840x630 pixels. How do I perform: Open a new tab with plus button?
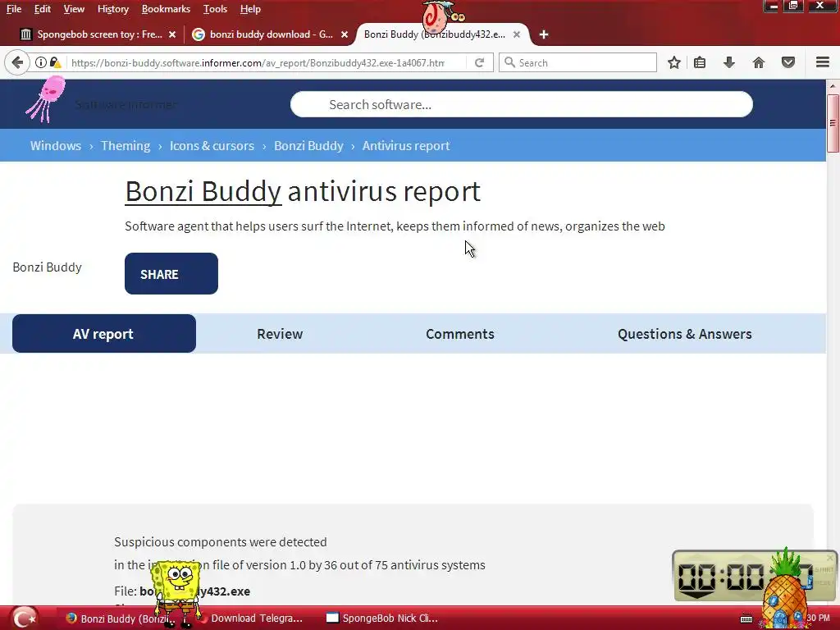(544, 34)
